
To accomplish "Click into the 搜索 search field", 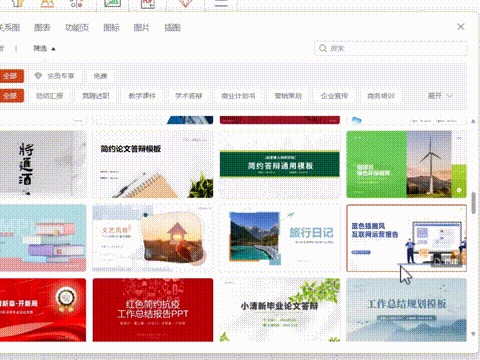I will click(x=391, y=48).
